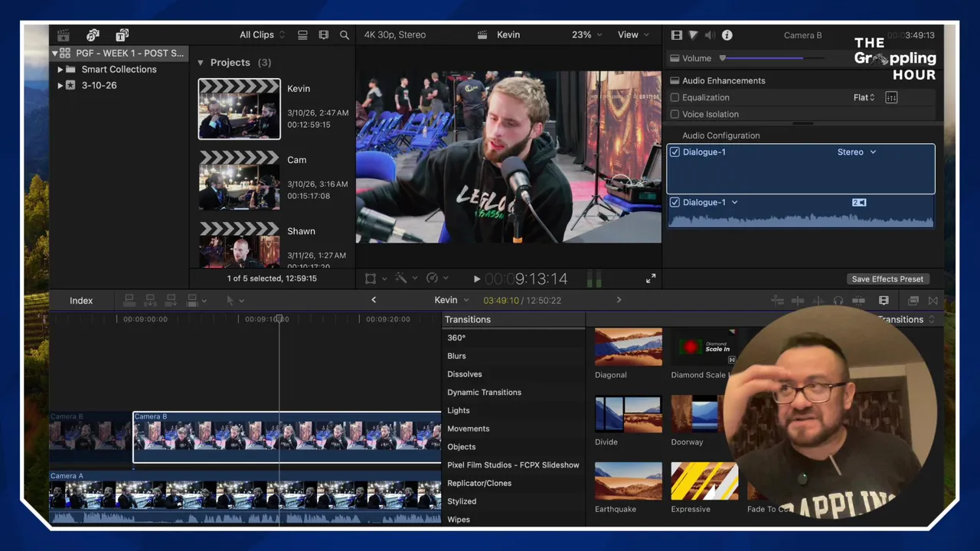The image size is (980, 551).
Task: Open the Stereo channel configuration dropdown
Action: coord(857,152)
